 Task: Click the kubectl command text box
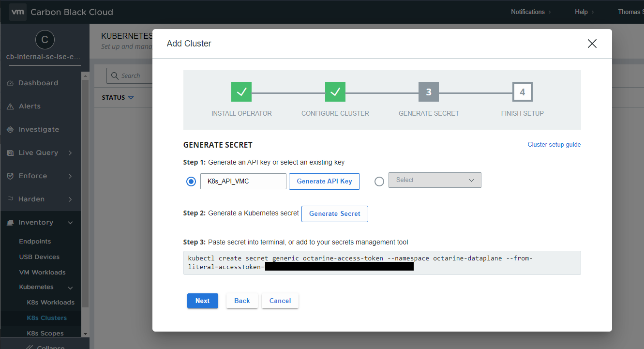click(382, 263)
